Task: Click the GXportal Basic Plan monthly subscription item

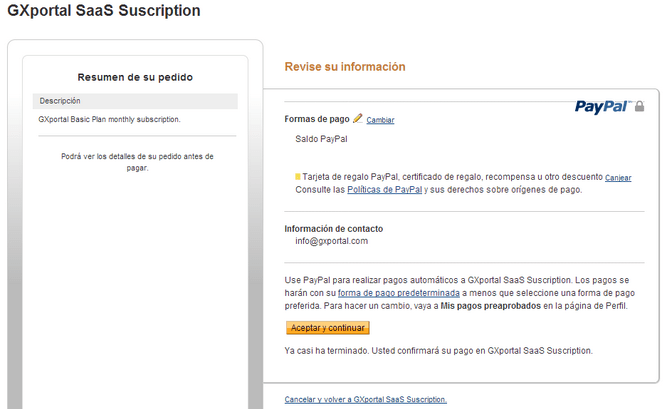Action: pos(109,119)
